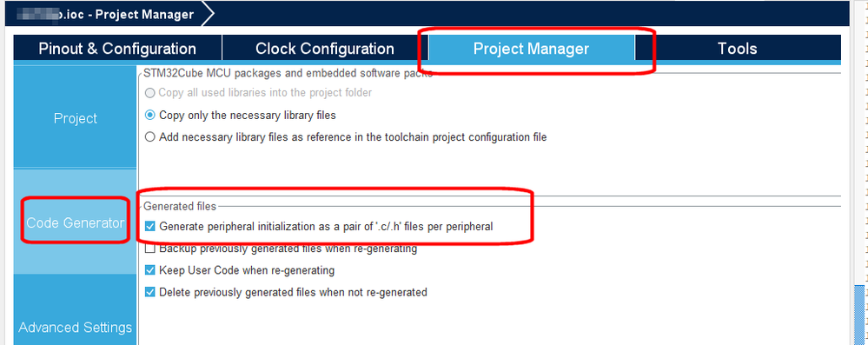Screen dimensions: 868x345
Task: Click the breadcrumb chevron arrow tip
Action: coord(209,15)
